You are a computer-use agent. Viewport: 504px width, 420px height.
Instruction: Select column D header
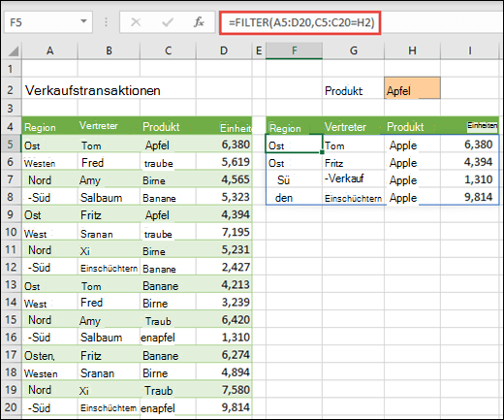point(224,50)
